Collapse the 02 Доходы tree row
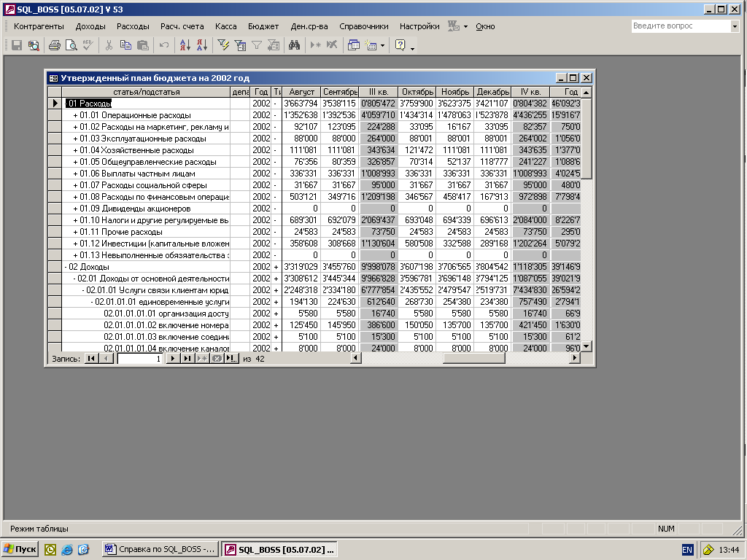 (x=66, y=267)
